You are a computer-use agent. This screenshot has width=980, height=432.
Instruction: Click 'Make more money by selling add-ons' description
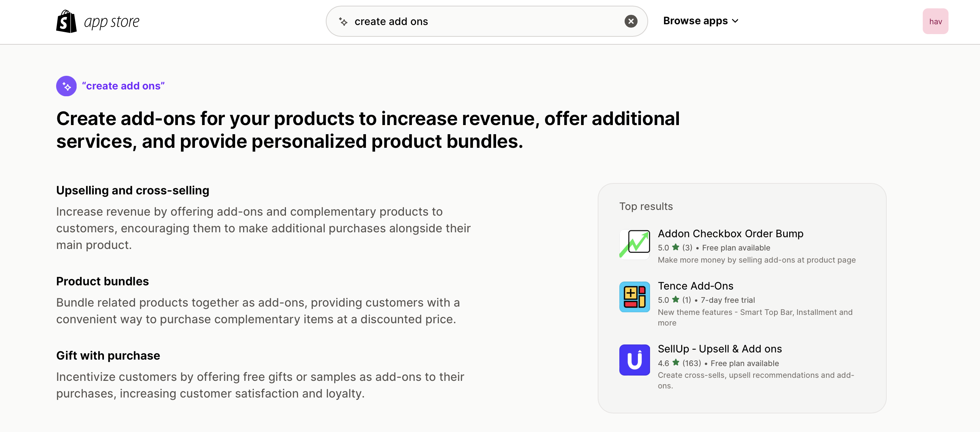pyautogui.click(x=757, y=260)
